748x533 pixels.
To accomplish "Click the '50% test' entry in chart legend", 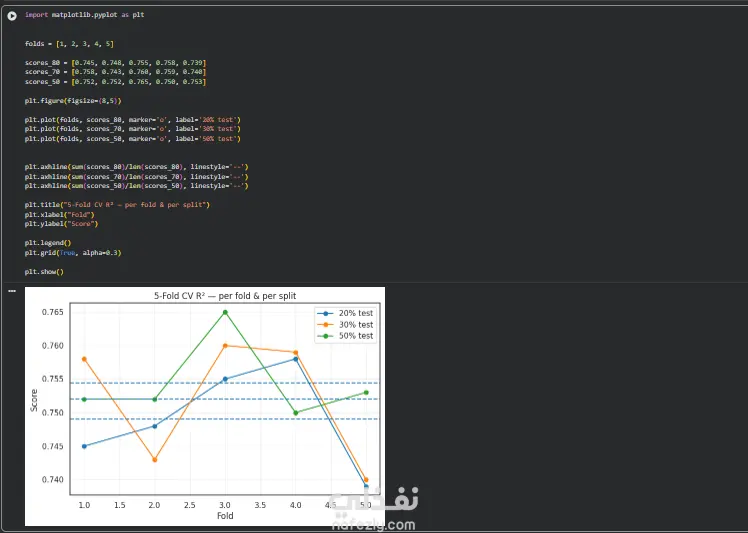I will pos(345,336).
